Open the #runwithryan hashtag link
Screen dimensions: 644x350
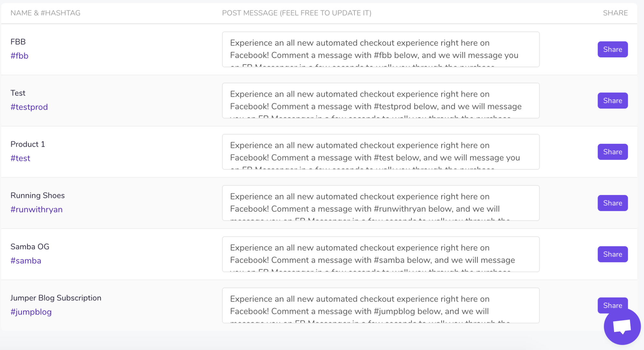pos(36,209)
